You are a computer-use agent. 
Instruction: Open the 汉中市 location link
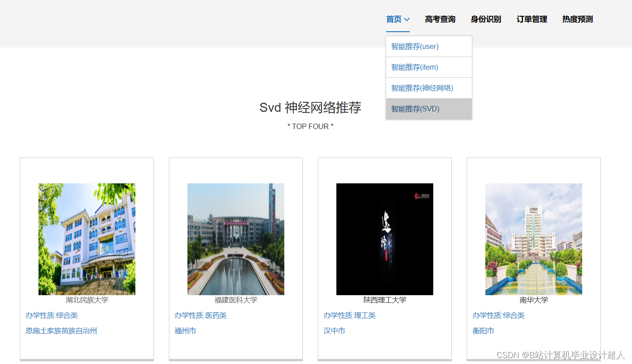(334, 331)
